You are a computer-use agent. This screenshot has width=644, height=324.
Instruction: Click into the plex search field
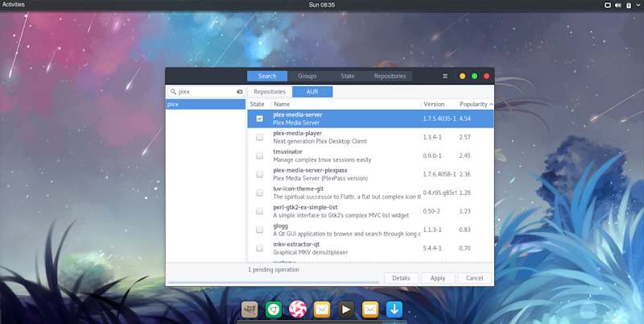(x=206, y=92)
